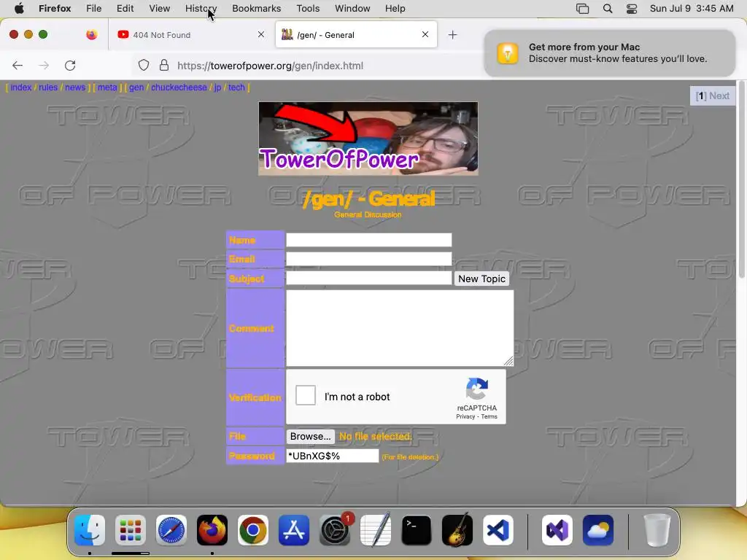Browse for a file to upload

tap(311, 436)
